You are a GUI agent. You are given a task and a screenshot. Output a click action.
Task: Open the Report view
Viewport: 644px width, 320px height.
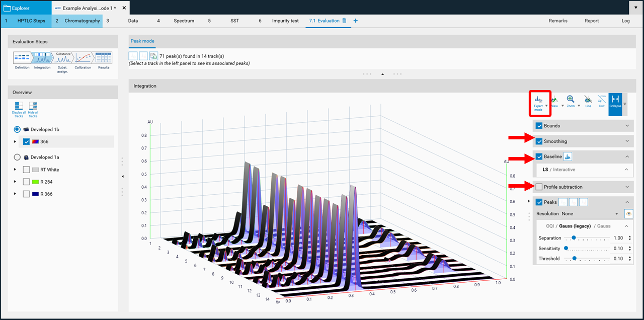pos(592,21)
